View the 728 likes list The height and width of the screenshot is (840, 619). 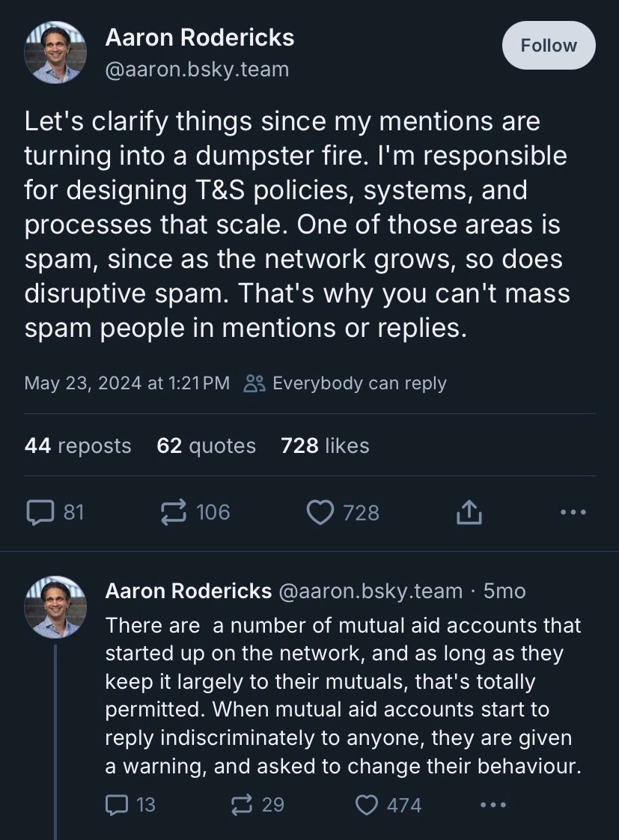click(325, 446)
